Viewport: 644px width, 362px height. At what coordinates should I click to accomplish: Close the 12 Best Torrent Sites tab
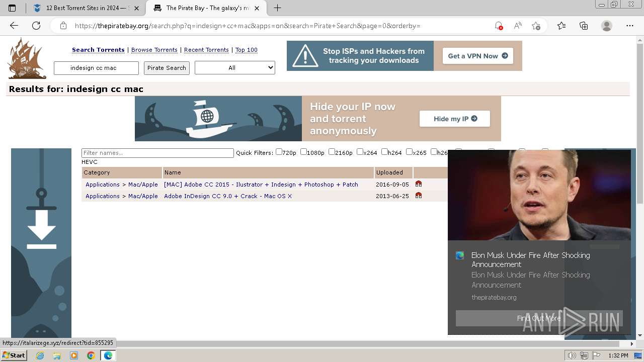(x=138, y=8)
